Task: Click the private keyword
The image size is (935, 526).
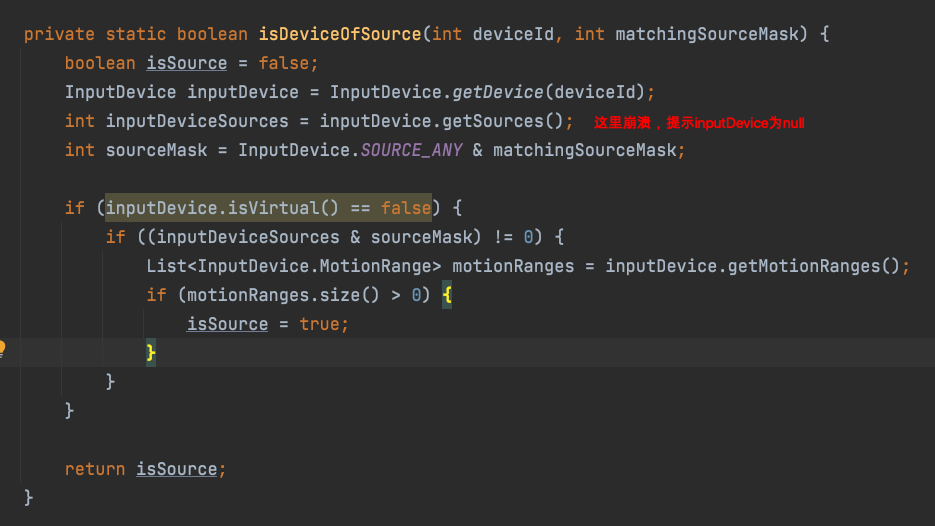Action: (59, 34)
